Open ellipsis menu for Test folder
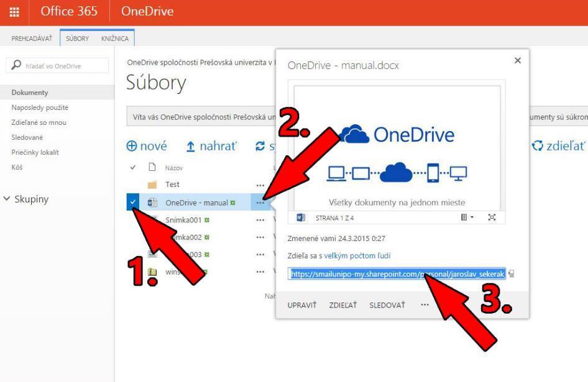Viewport: 588px width, 382px height. (260, 185)
